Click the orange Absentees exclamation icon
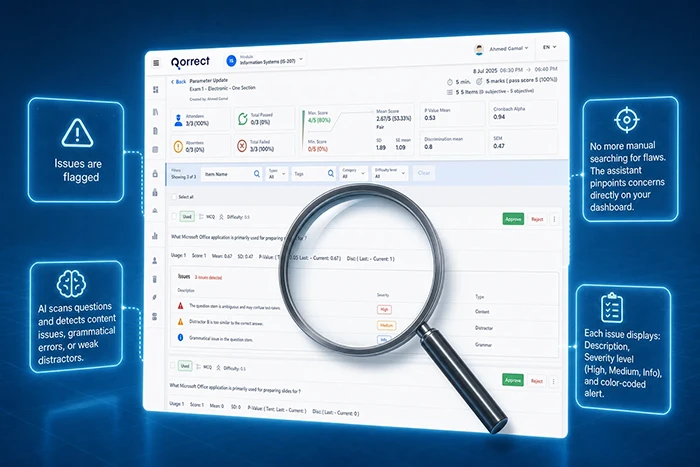Viewport: 700px width, 467px height. tap(178, 146)
